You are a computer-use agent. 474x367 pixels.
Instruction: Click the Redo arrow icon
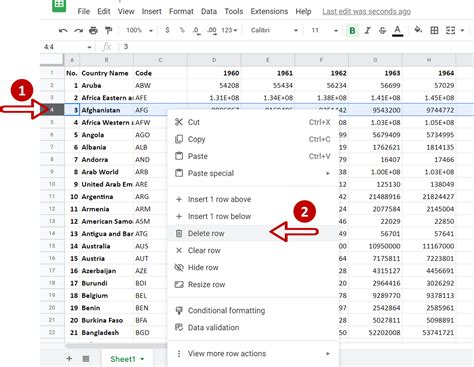click(x=78, y=31)
